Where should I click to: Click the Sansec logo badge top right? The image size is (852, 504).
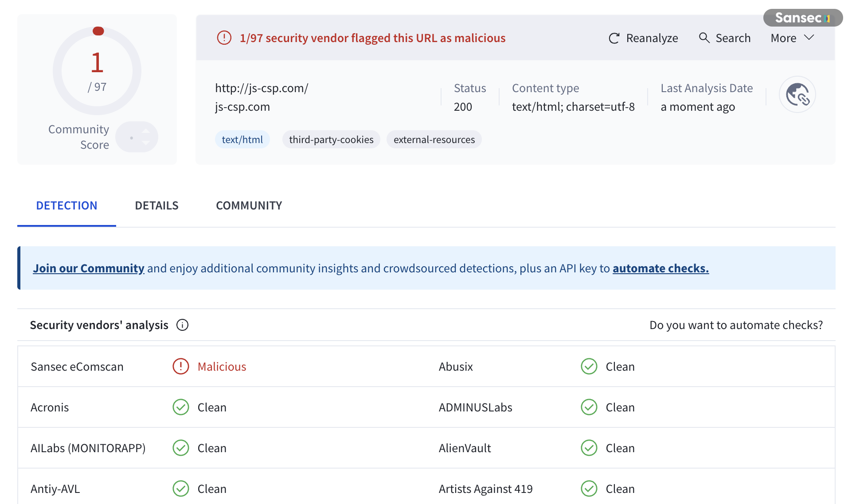[x=802, y=18]
